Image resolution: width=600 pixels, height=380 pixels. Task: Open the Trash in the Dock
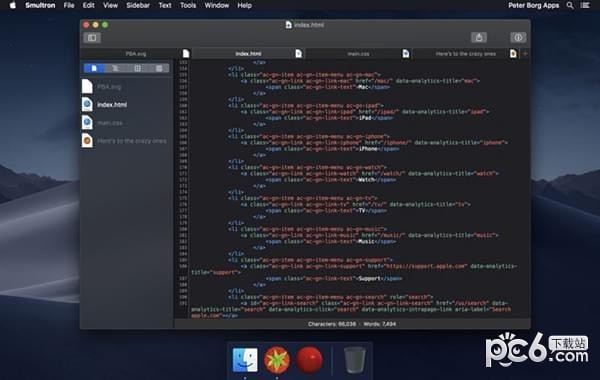coord(354,360)
